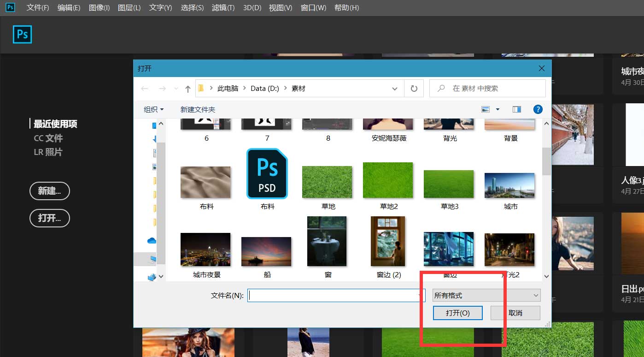The image size is (644, 357).
Task: Click the Photoshop home logo
Action: [22, 35]
